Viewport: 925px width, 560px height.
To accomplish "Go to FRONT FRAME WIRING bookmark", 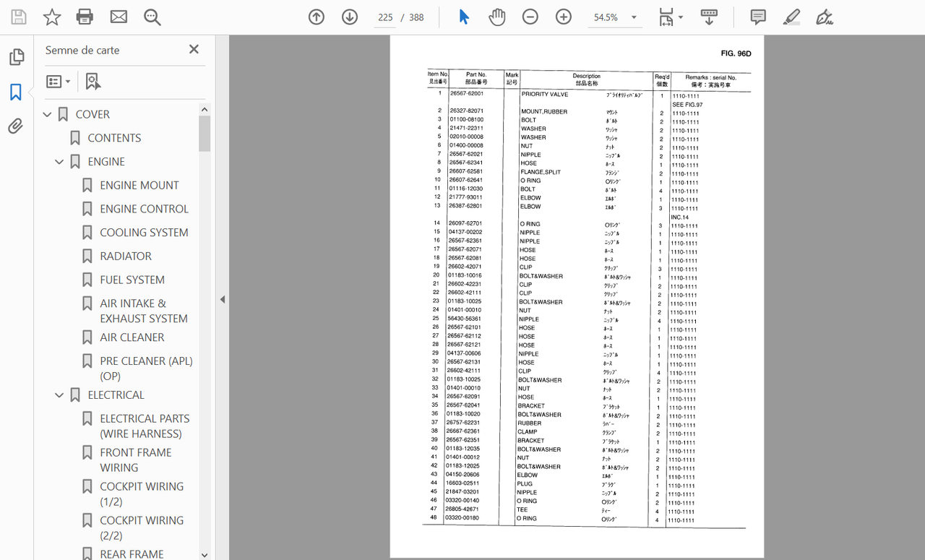I will tap(136, 460).
